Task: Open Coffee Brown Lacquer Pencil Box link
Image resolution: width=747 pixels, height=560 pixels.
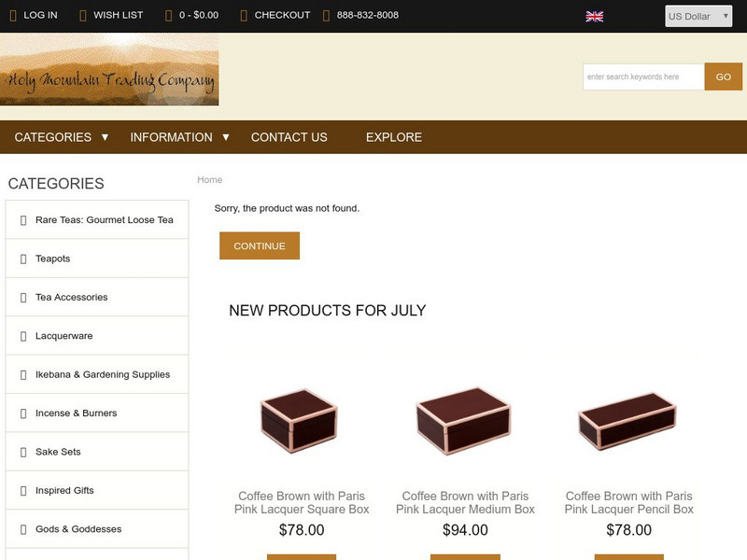Action: [x=628, y=502]
